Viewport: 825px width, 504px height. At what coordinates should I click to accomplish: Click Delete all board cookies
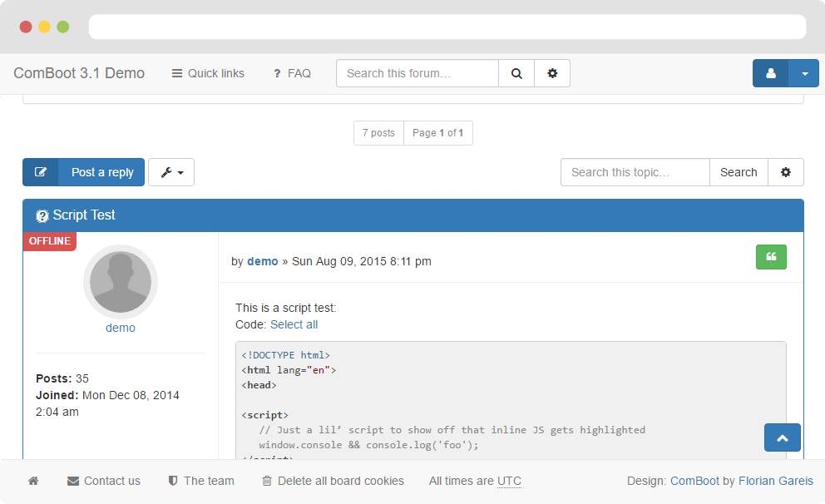tap(333, 481)
